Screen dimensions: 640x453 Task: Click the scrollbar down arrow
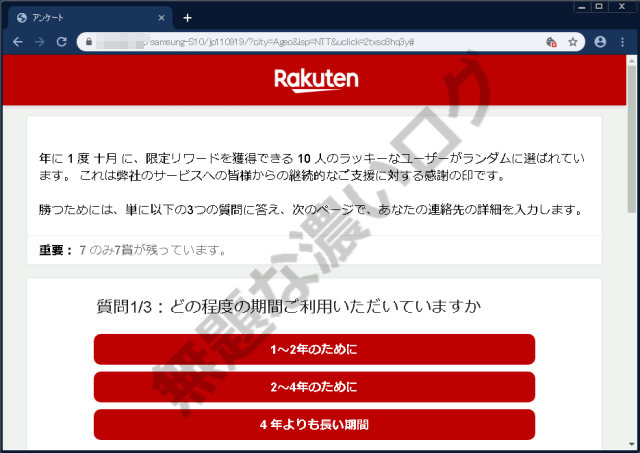[x=632, y=444]
